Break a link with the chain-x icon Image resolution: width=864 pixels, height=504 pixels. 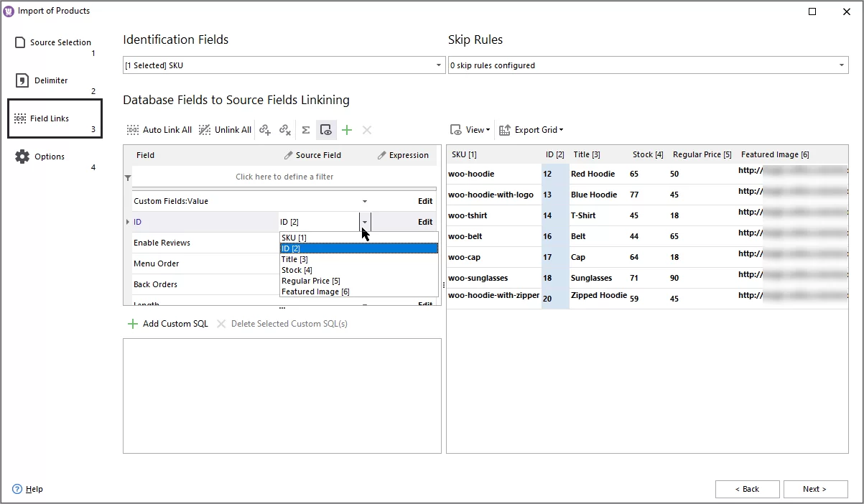(285, 130)
